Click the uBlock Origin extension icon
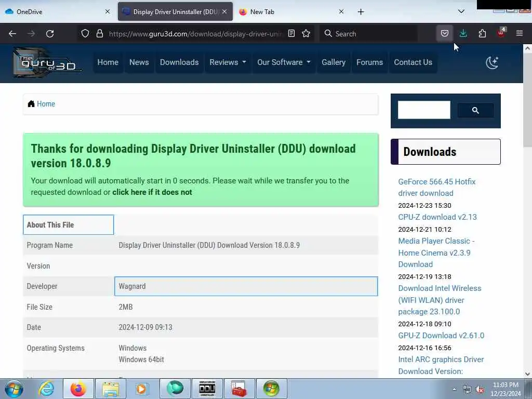Screen dimensions: 532x399 click(x=501, y=33)
